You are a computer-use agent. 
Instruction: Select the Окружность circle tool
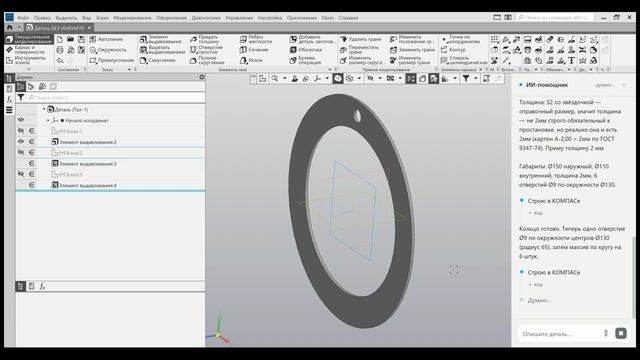[x=108, y=50]
